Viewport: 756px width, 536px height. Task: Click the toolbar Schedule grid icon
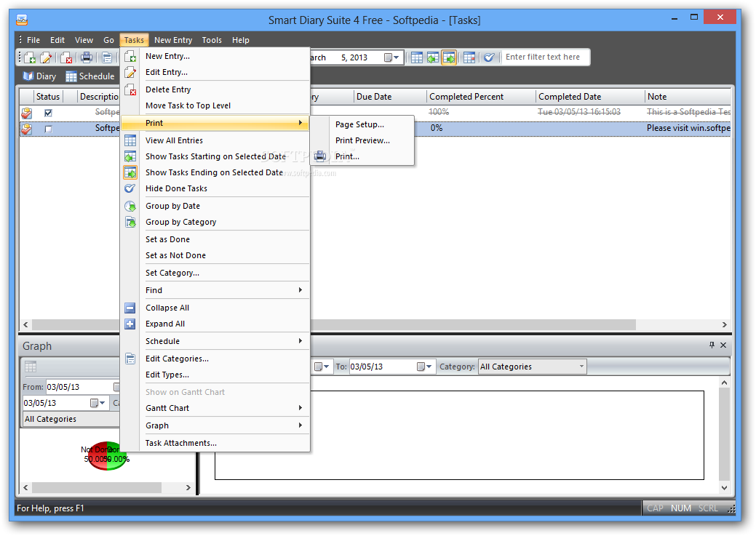pyautogui.click(x=469, y=58)
